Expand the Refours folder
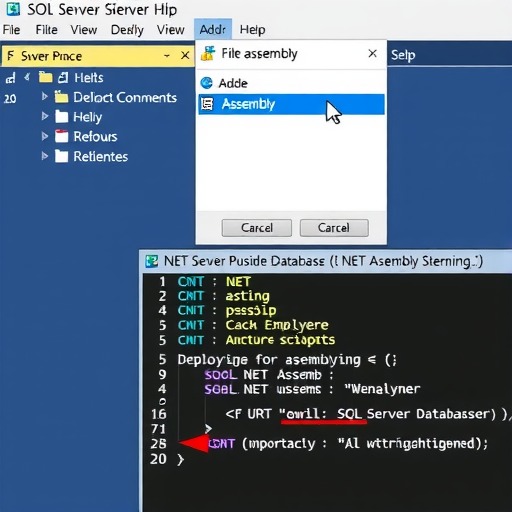The height and width of the screenshot is (512, 512). click(45, 136)
